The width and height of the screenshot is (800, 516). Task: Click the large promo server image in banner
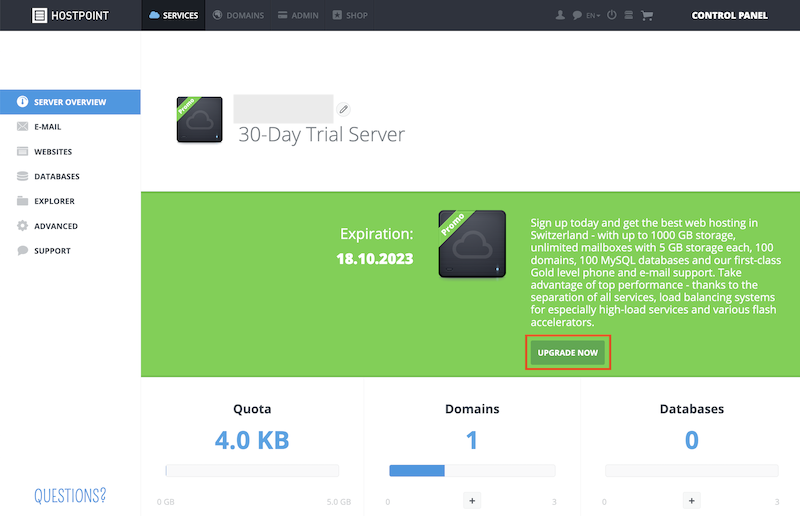pyautogui.click(x=472, y=244)
